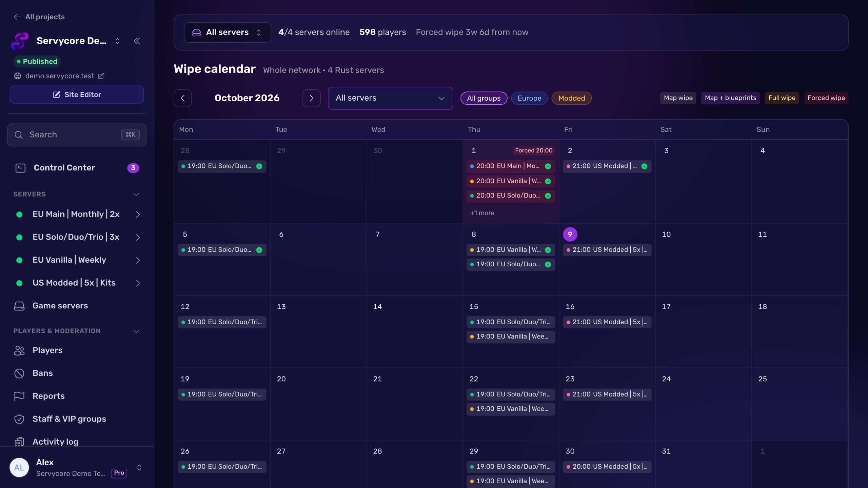Open Oct 30 20:00 US Modded event
Viewport: 868px width, 488px height.
pos(607,467)
